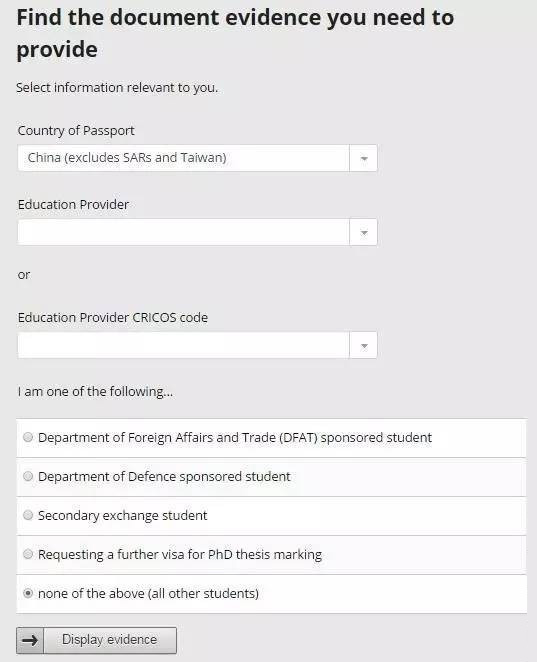
Task: Select none of the above radio button
Action: point(28,594)
